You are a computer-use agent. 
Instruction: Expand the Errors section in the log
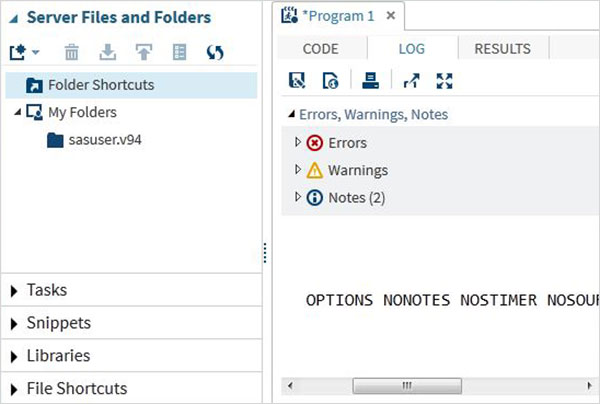pyautogui.click(x=298, y=143)
